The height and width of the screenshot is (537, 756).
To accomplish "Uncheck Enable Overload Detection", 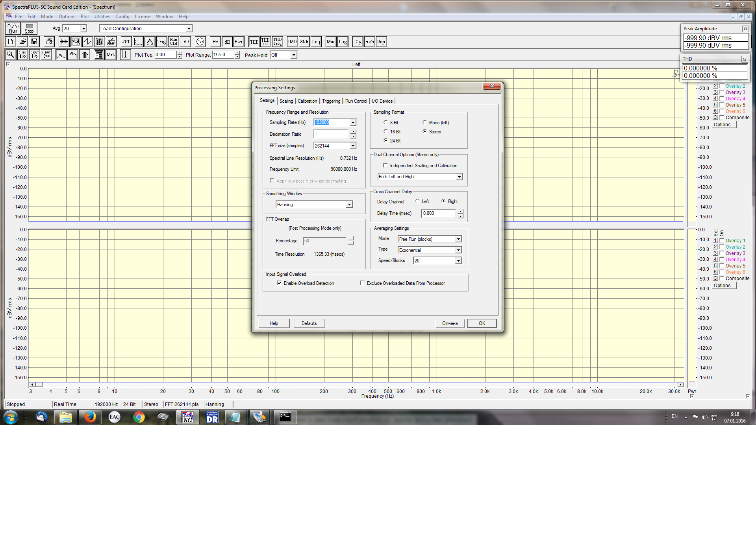I will click(279, 283).
